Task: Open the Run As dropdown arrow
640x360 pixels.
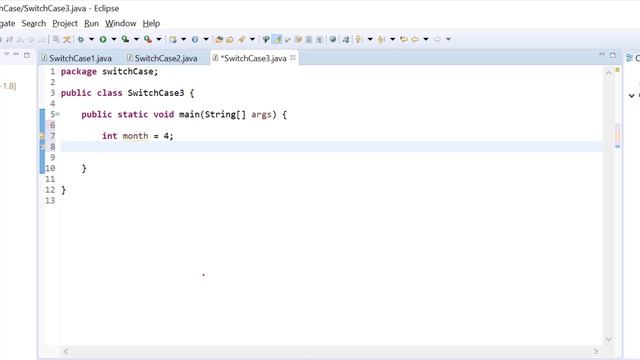Action: click(x=114, y=39)
